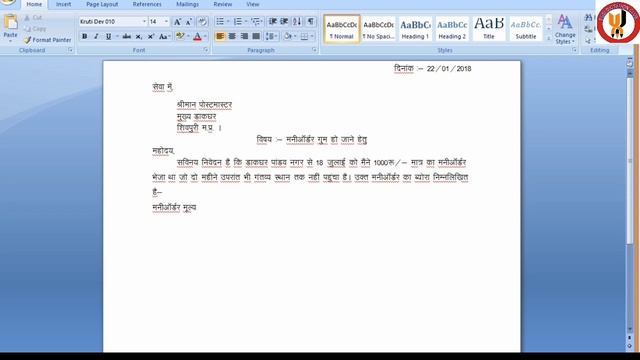The image size is (640, 360).
Task: Apply red font color
Action: (198, 36)
